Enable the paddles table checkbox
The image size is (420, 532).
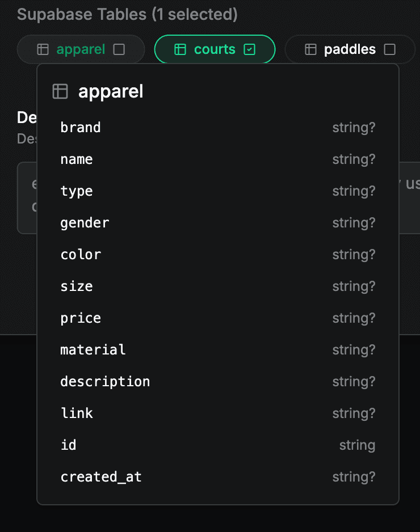(389, 49)
